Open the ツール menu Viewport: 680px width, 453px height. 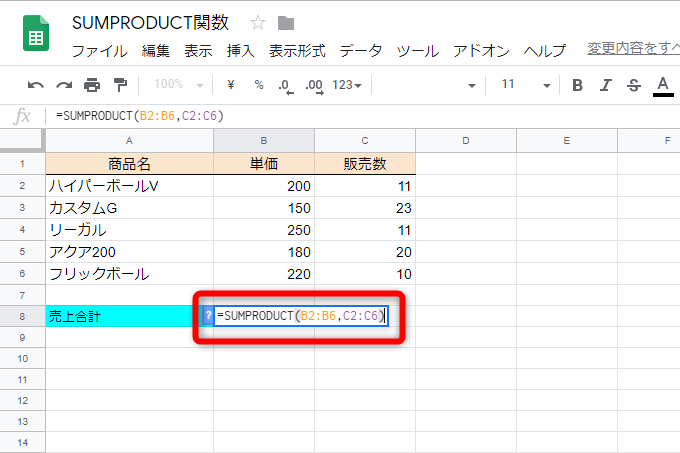[418, 51]
